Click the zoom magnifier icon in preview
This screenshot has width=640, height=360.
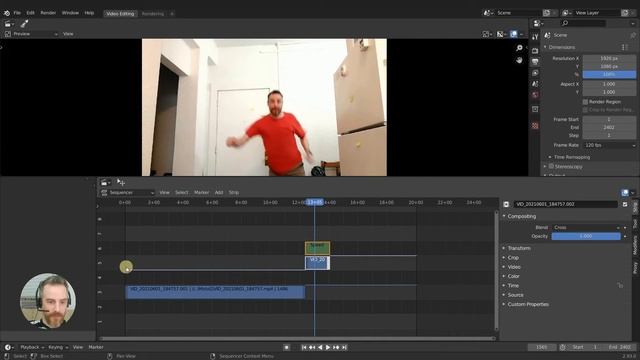click(519, 48)
